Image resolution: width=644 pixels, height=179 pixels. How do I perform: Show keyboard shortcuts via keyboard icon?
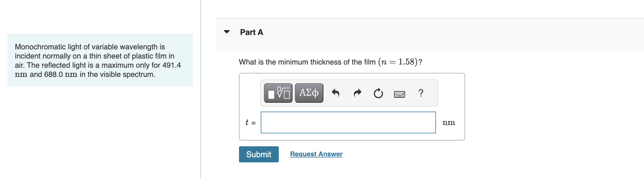(x=399, y=94)
